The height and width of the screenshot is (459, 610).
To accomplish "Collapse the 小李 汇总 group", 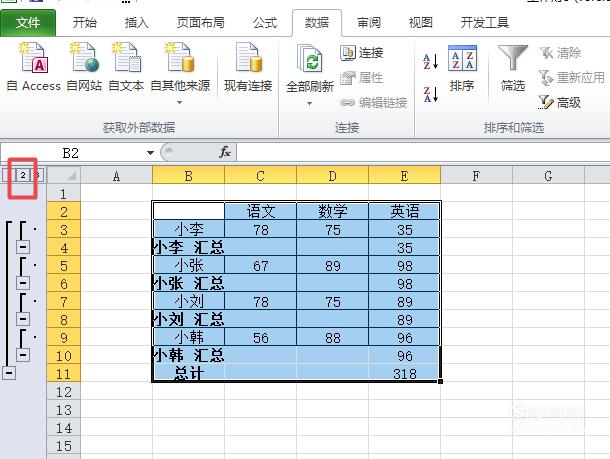I will pyautogui.click(x=23, y=247).
